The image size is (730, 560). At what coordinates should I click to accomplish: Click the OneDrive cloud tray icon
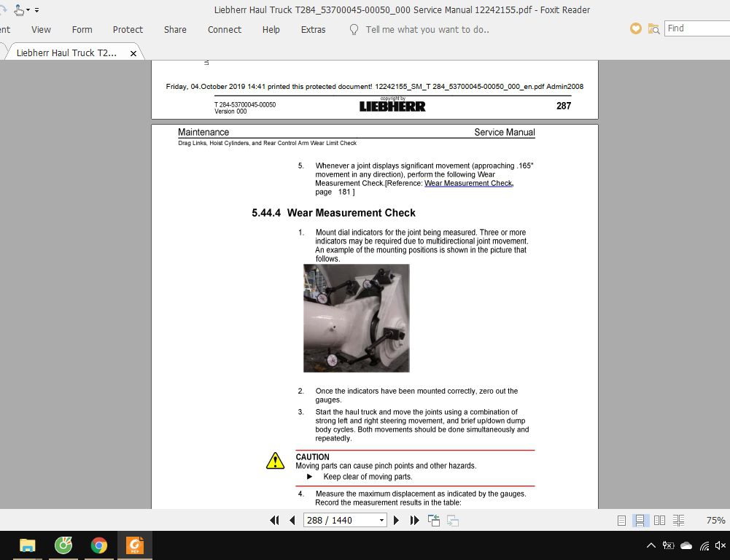tap(686, 545)
